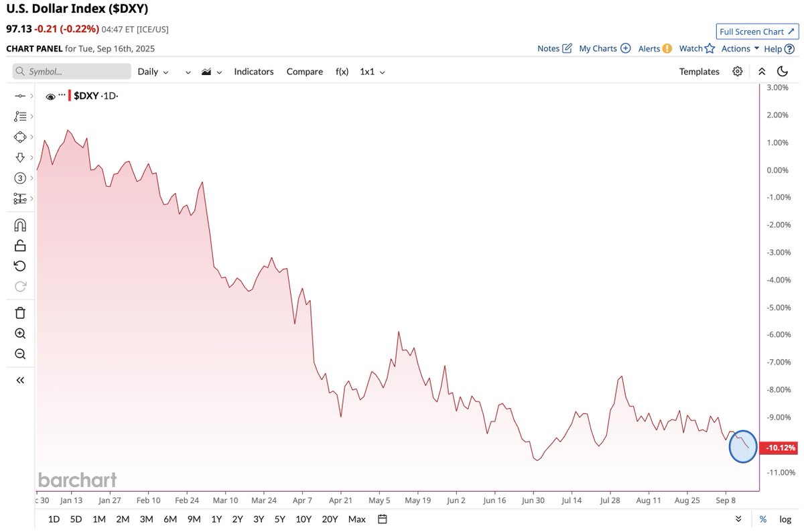Open the f(x) expressions menu

click(x=342, y=71)
